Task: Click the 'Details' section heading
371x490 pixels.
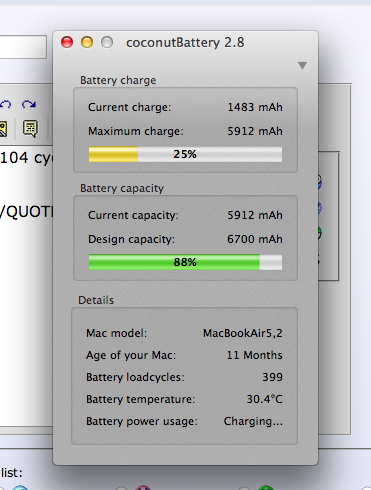Action: click(x=96, y=300)
